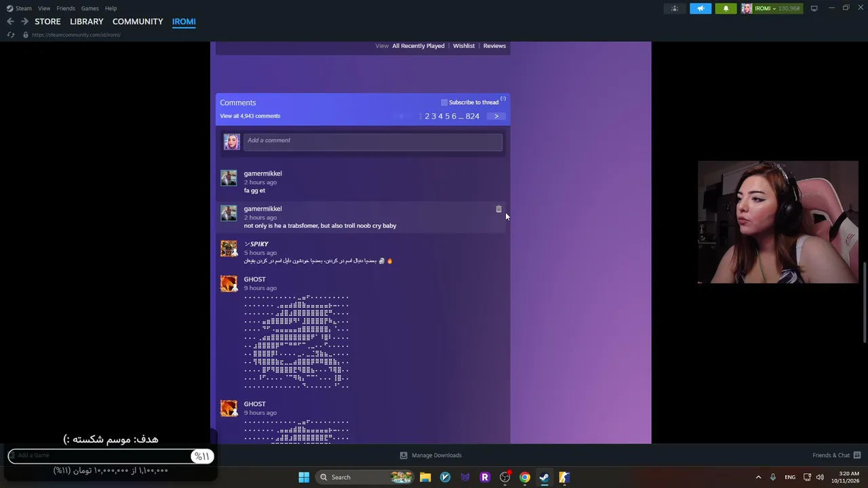The image size is (868, 488).
Task: Open the volume tray icon
Action: point(820,477)
